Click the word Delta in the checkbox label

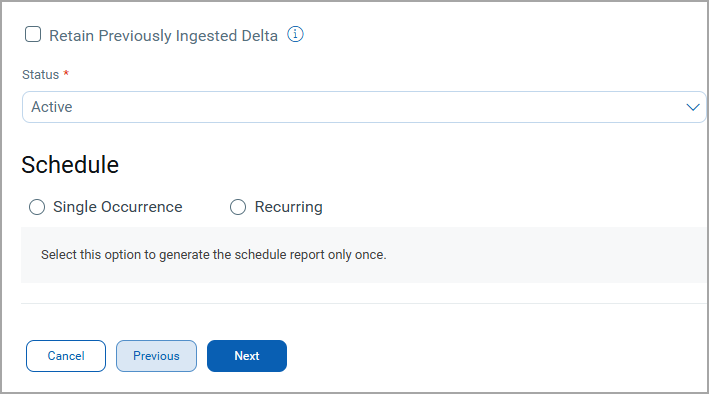[260, 36]
